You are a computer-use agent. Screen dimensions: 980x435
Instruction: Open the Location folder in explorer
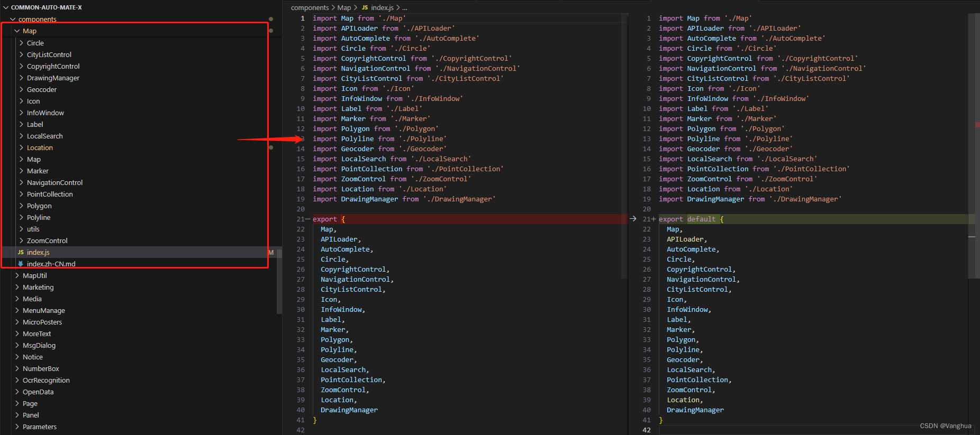[x=40, y=147]
